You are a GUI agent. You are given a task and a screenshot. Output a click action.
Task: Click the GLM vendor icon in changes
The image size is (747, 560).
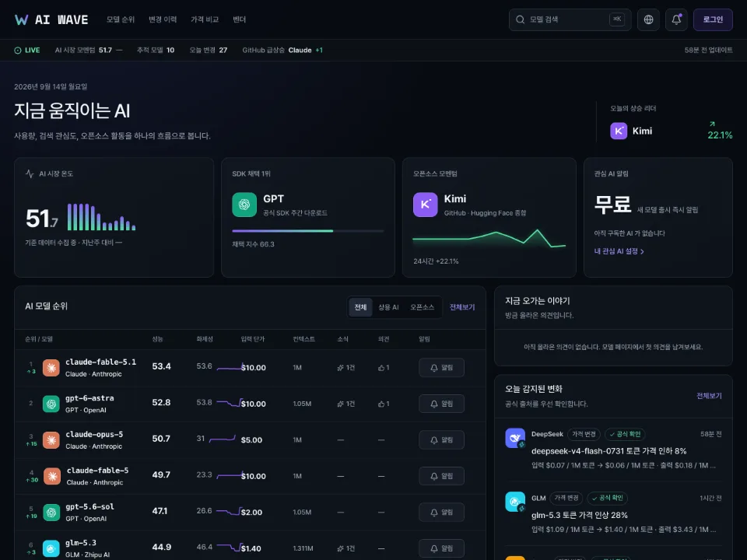[515, 502]
